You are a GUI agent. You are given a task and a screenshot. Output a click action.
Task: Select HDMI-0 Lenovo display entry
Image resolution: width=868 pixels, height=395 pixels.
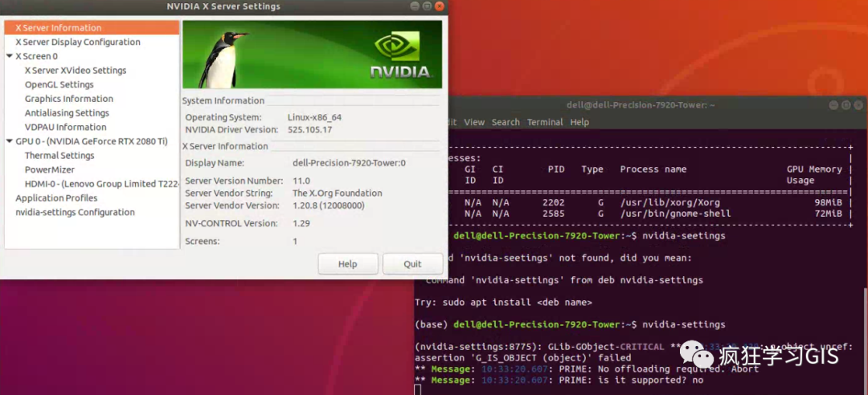click(x=102, y=184)
